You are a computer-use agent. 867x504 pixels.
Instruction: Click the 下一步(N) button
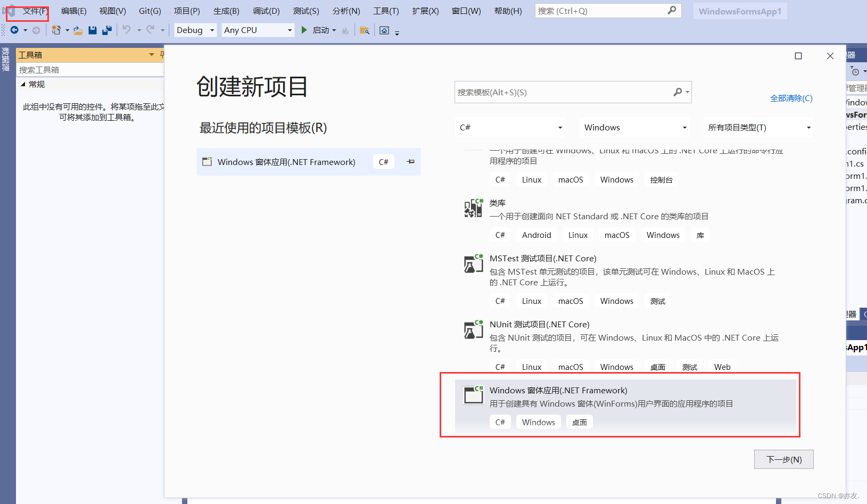(x=784, y=459)
